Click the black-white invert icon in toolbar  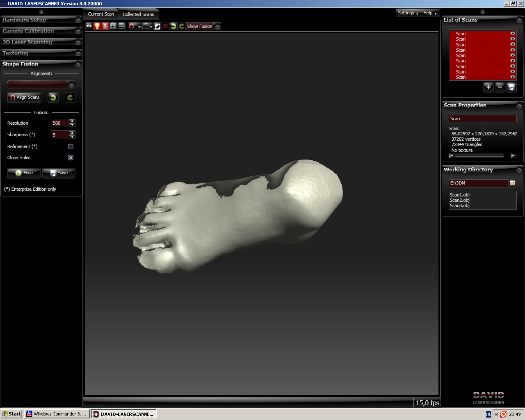[157, 26]
